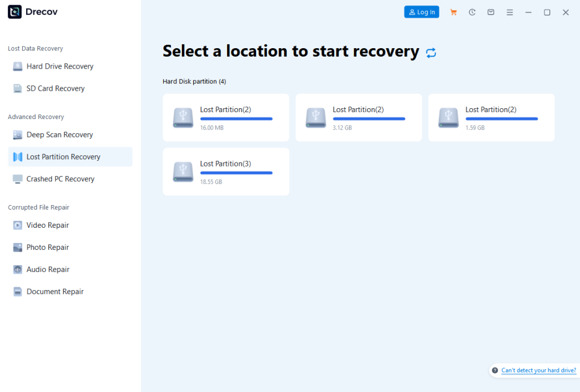Select Audio Repair option

[x=48, y=270]
